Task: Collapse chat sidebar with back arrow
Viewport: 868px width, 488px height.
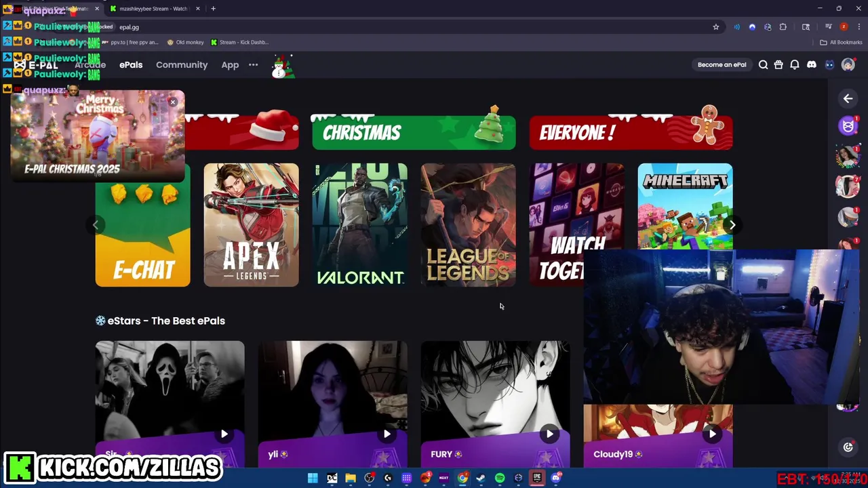Action: click(848, 99)
